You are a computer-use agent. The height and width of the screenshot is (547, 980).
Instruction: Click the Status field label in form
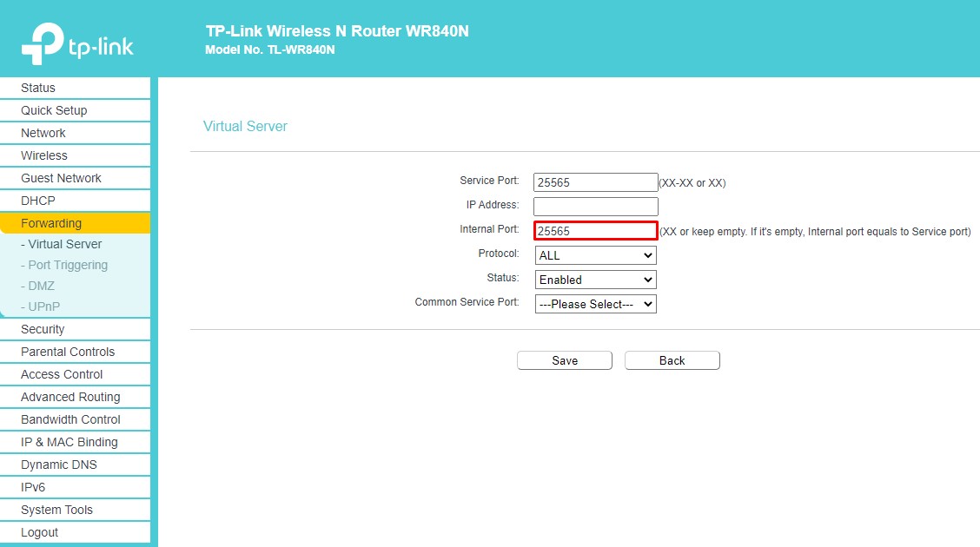pyautogui.click(x=503, y=278)
